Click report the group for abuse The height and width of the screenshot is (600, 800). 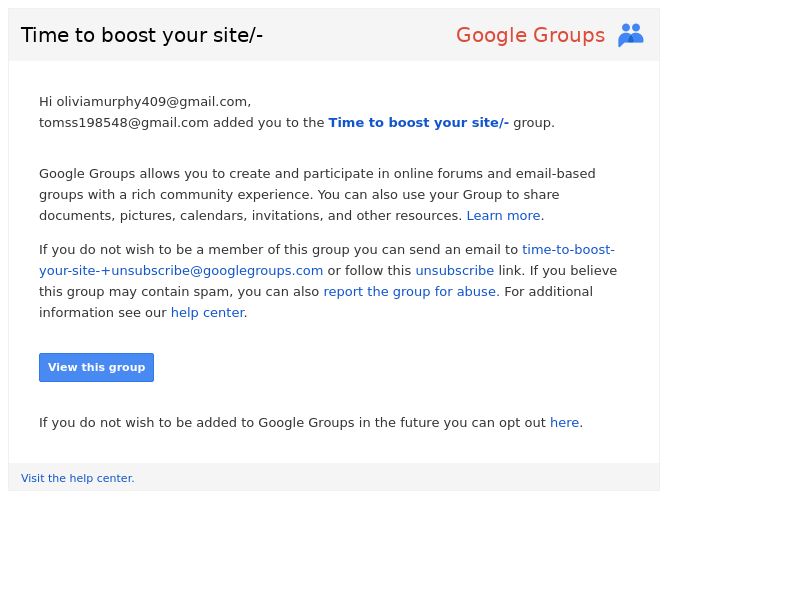click(409, 292)
